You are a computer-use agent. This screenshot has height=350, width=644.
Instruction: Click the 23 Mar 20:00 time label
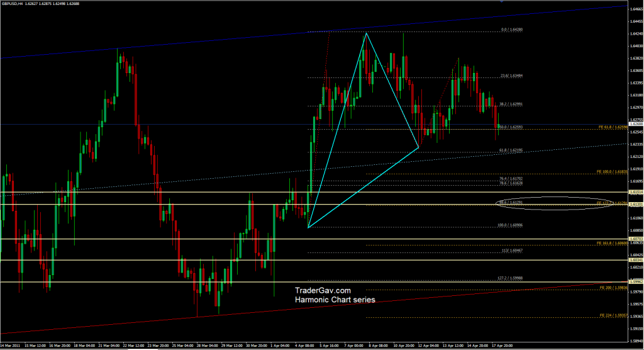tap(158, 346)
